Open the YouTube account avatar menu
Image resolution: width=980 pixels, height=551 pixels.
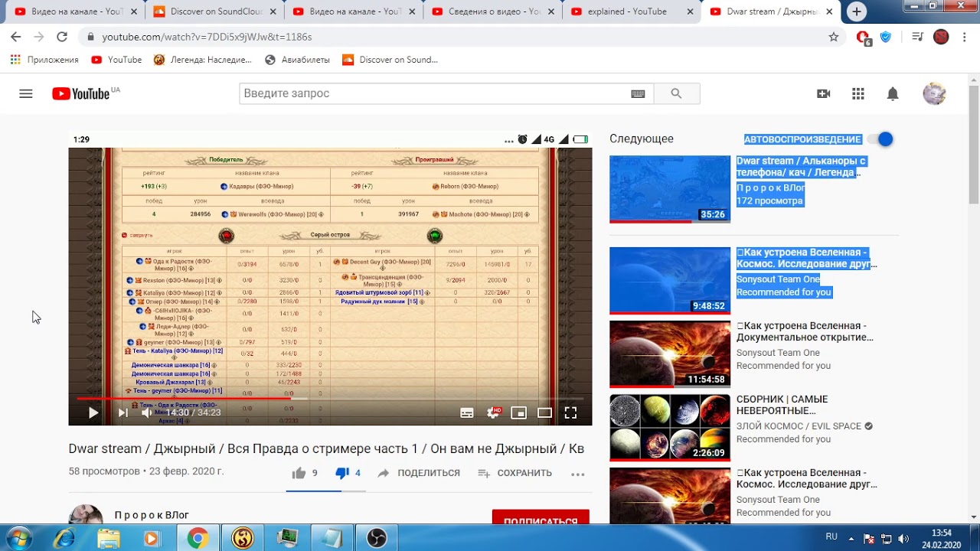coord(934,93)
